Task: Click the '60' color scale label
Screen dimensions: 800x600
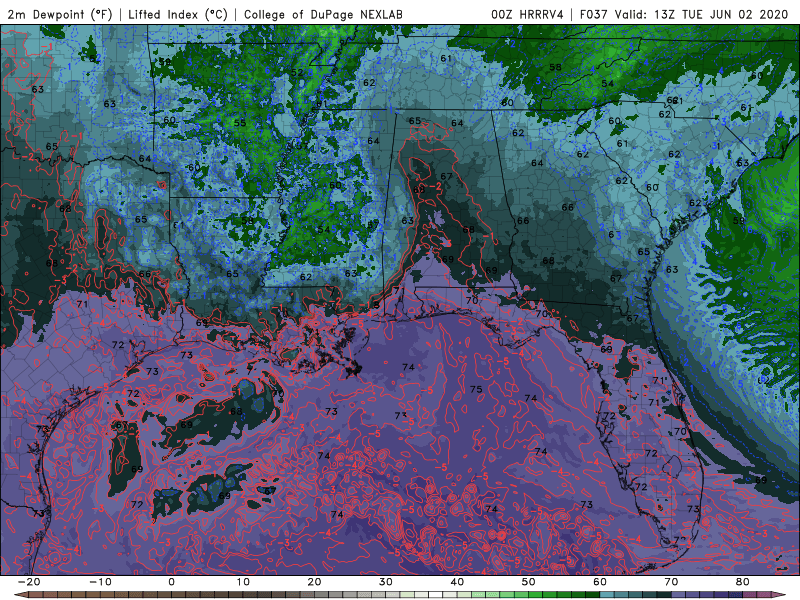Action: point(600,582)
